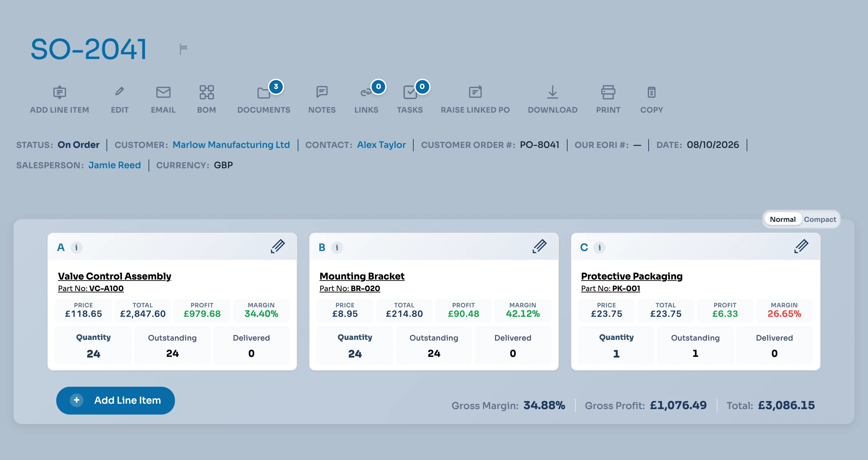
Task: Click the Total £3,086.15 figure
Action: tap(786, 405)
